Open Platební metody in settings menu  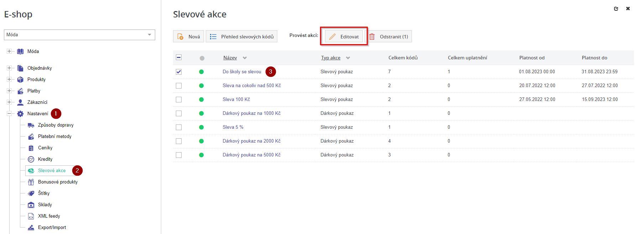[54, 137]
